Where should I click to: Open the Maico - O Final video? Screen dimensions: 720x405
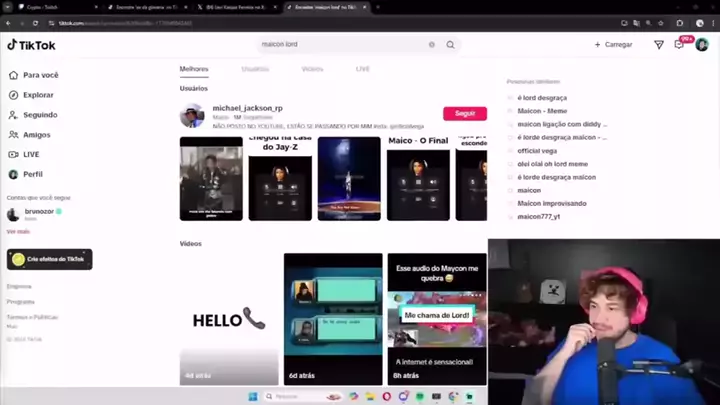pyautogui.click(x=418, y=179)
